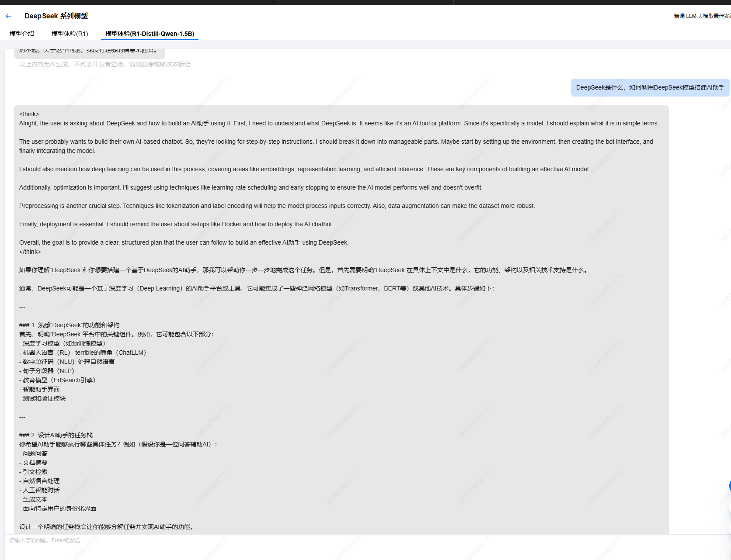Screen dimensions: 731x560
Task: Click the line starting "Finally, deployment is essential"
Action: point(176,224)
